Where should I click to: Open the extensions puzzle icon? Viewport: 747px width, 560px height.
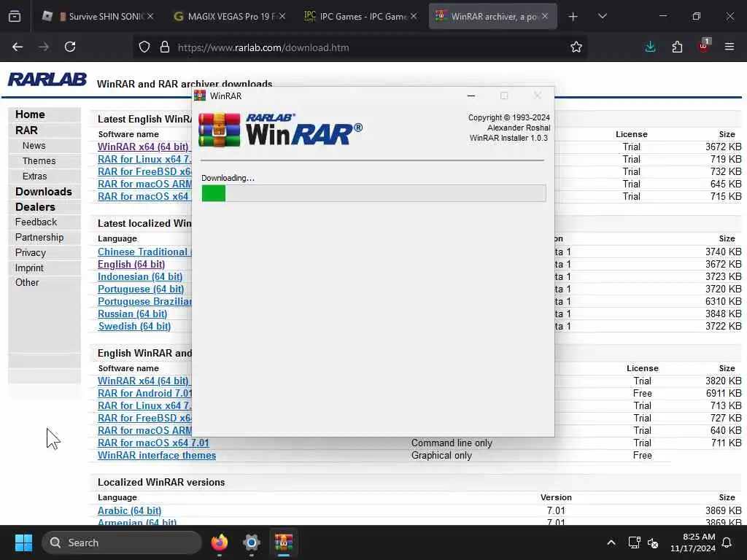pyautogui.click(x=677, y=47)
